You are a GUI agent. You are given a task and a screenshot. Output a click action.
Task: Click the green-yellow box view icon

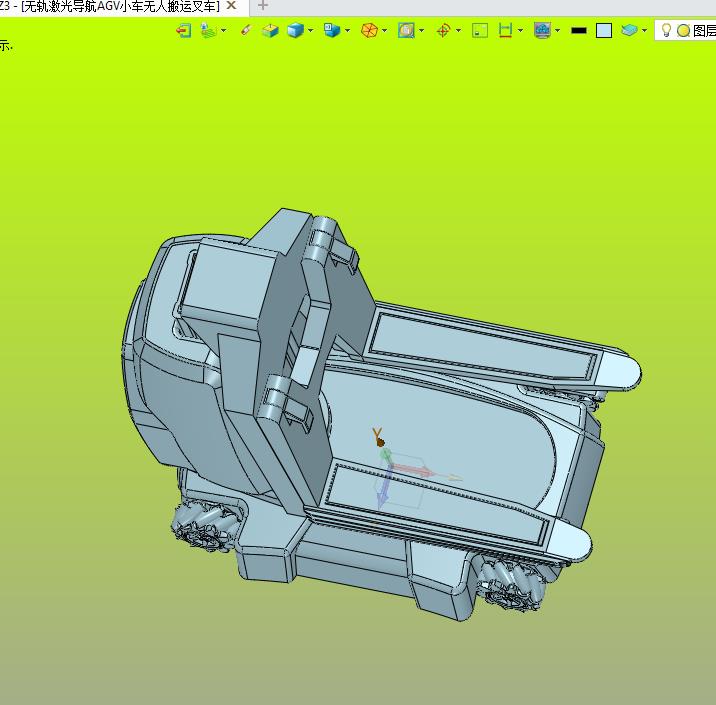(x=270, y=31)
